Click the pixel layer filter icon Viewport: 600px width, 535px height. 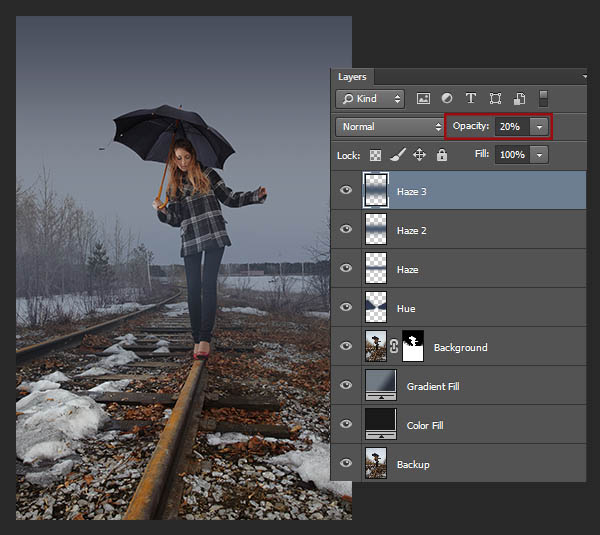tap(423, 99)
